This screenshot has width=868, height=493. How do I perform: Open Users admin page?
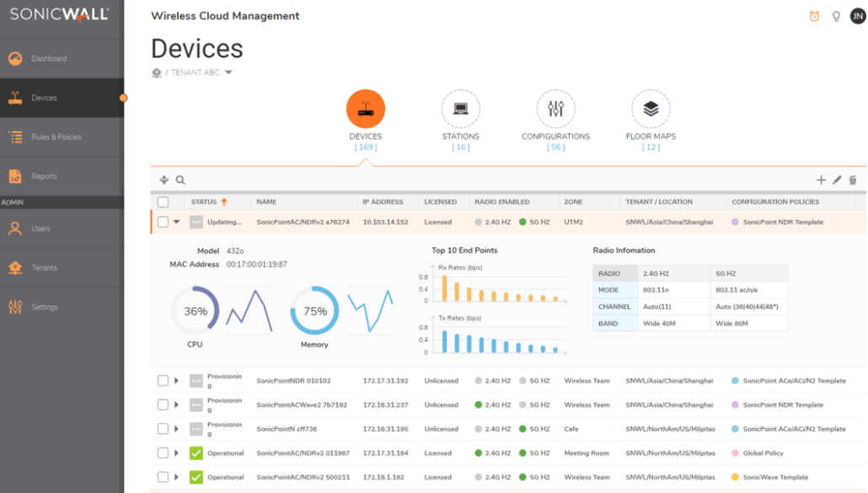point(62,228)
